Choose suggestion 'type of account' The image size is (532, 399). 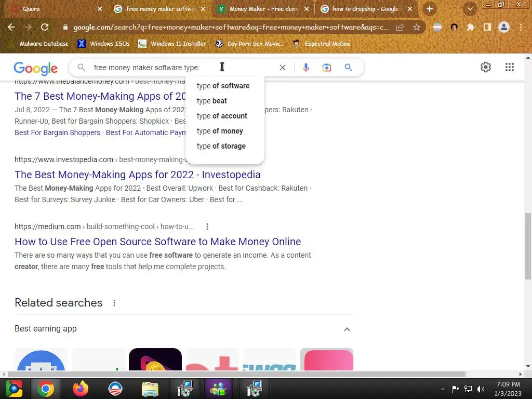click(x=222, y=116)
